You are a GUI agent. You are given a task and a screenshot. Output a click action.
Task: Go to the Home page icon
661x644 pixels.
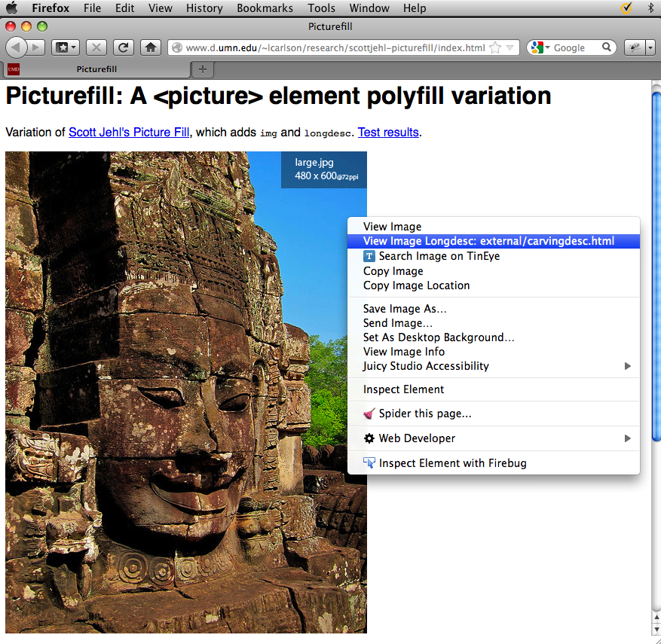151,47
